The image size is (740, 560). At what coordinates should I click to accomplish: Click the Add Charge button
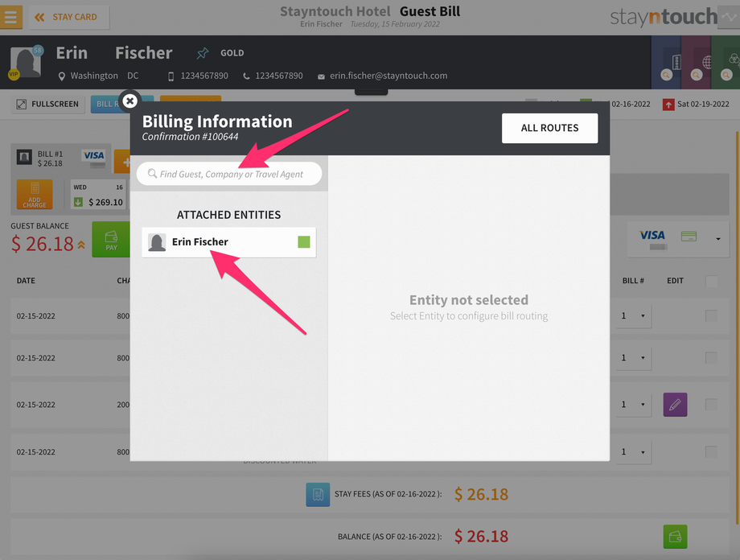click(35, 194)
